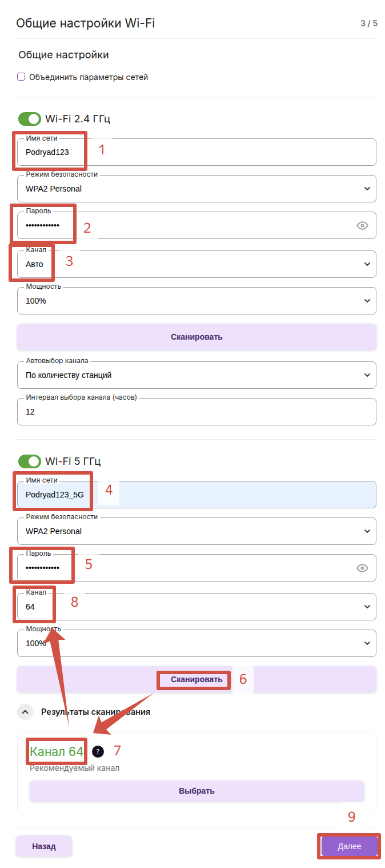Return to the previous step with Назад
This screenshot has height=868, width=385.
(44, 846)
